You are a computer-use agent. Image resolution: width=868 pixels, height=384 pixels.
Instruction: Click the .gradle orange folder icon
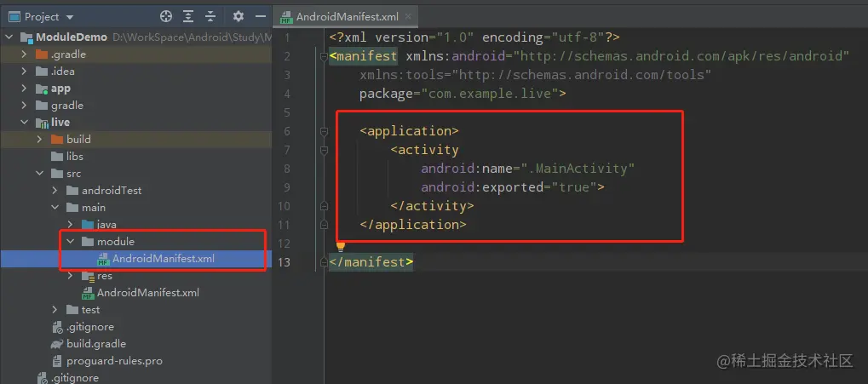pyautogui.click(x=42, y=54)
